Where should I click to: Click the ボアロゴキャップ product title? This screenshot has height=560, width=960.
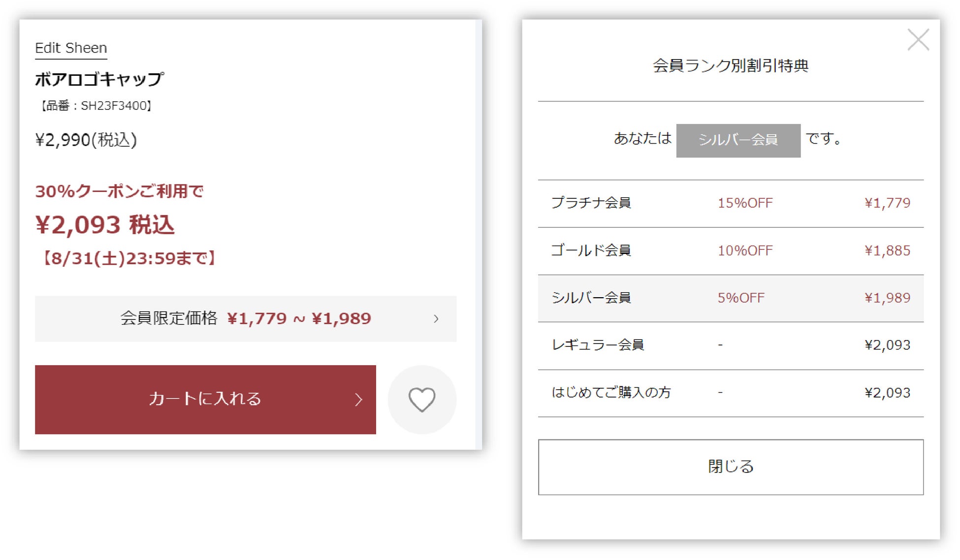click(99, 79)
